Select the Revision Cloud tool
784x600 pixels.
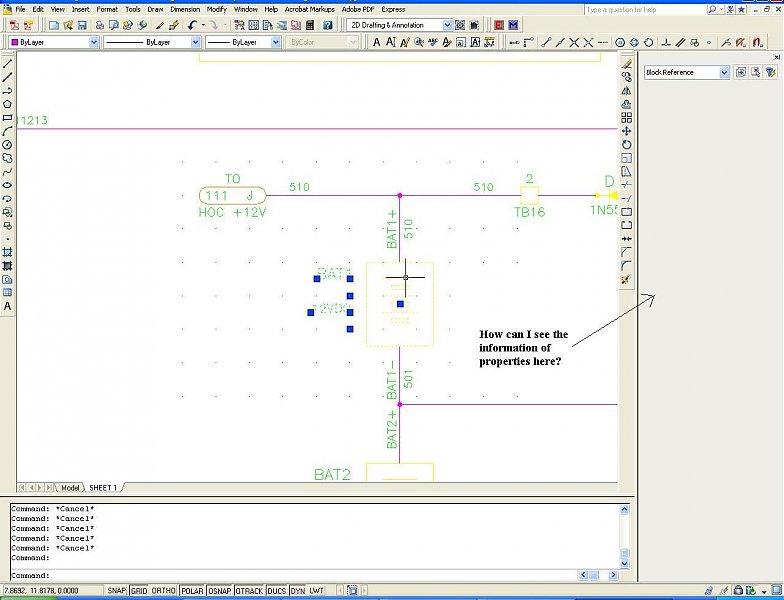click(7, 158)
